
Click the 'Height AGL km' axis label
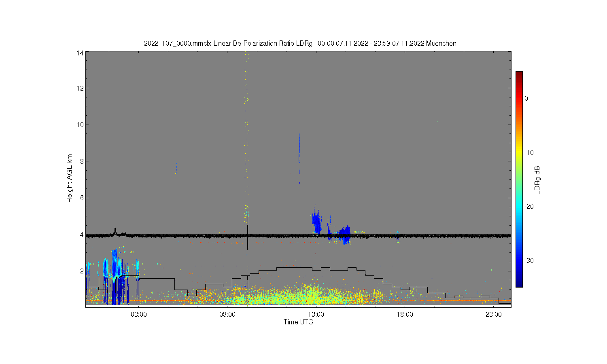click(x=70, y=178)
